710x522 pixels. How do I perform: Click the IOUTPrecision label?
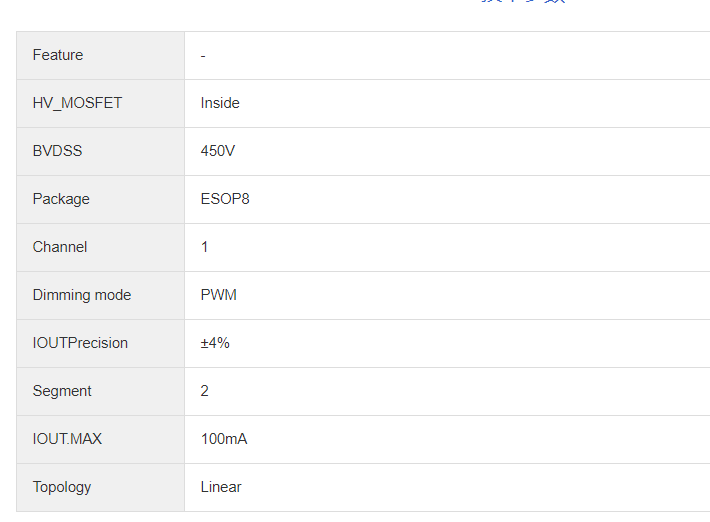pos(80,343)
